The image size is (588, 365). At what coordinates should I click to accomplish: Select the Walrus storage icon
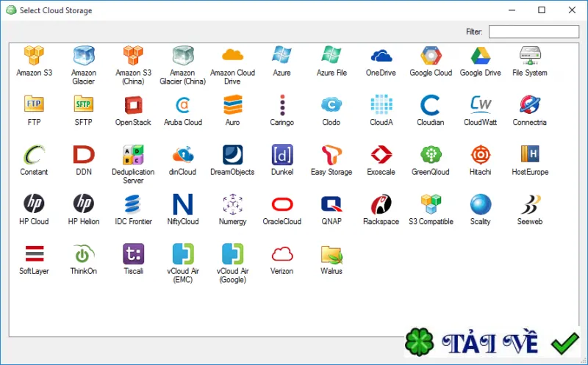click(x=331, y=254)
